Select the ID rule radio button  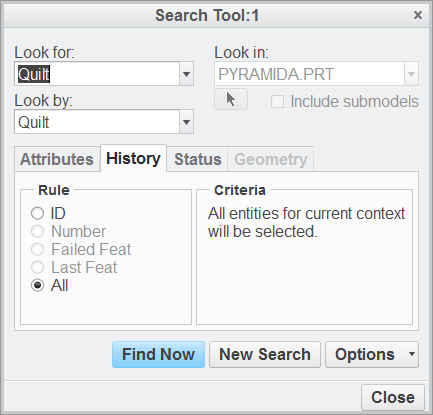[37, 213]
